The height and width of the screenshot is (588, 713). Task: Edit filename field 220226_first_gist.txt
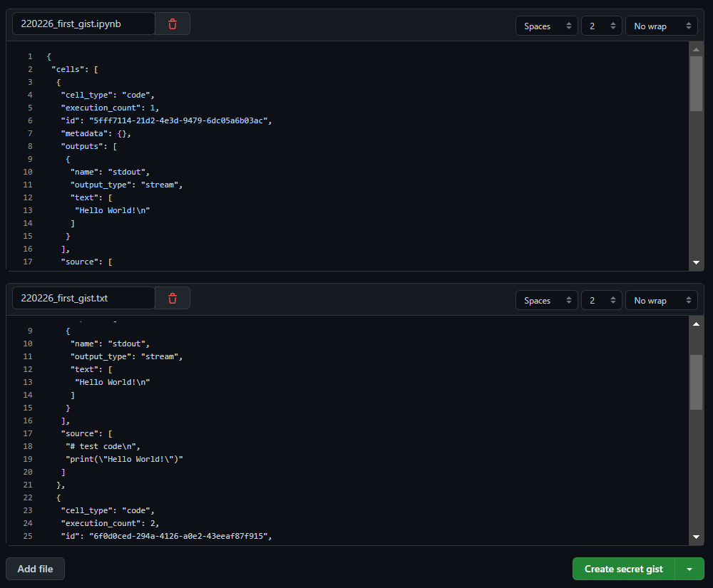(x=83, y=298)
